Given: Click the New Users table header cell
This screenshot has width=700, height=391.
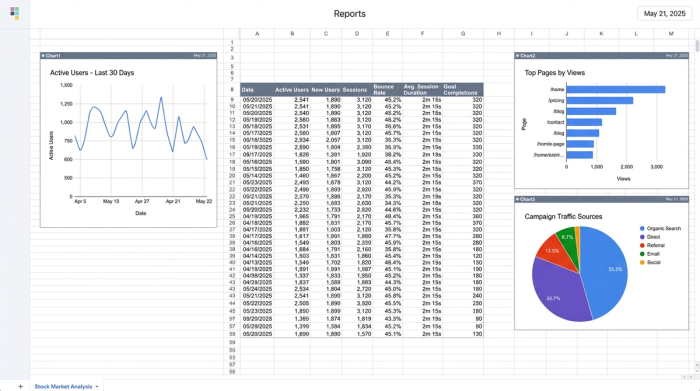Looking at the screenshot, I should (325, 90).
